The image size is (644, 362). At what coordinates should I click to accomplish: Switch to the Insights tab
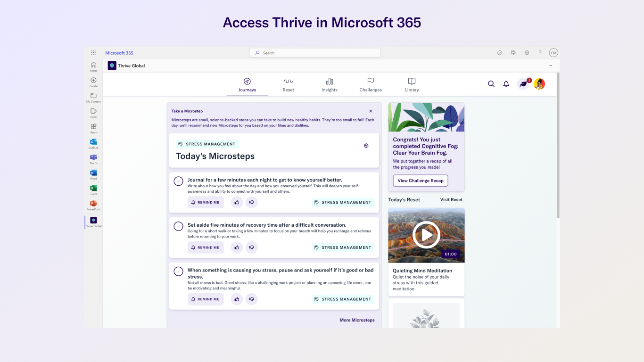(330, 85)
